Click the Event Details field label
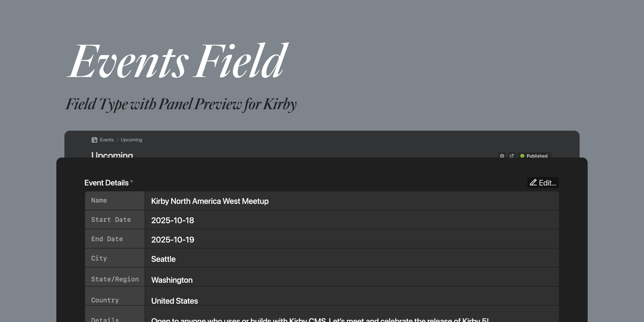Viewport: 644px width, 322px height. 107,183
